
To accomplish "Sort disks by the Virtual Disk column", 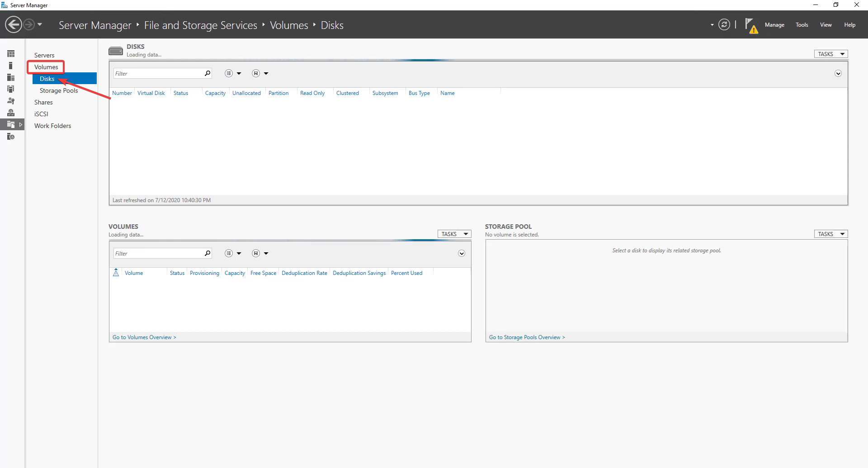I will [151, 93].
